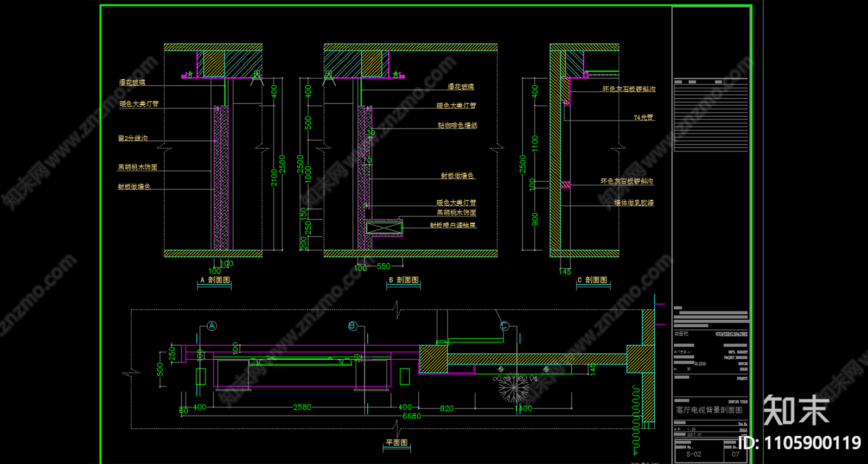868x464 pixels.
Task: Click drawing number "S-02" in title block
Action: click(694, 454)
